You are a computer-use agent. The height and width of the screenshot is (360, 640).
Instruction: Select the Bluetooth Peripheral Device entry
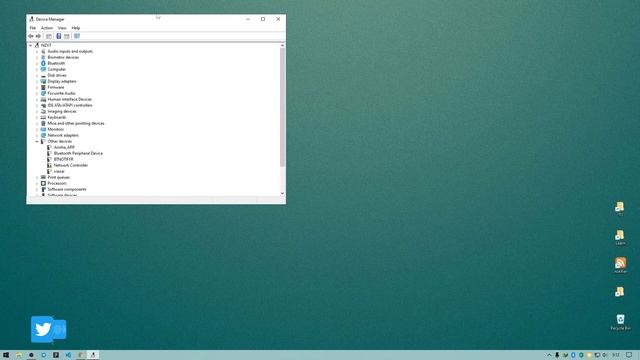(x=78, y=153)
